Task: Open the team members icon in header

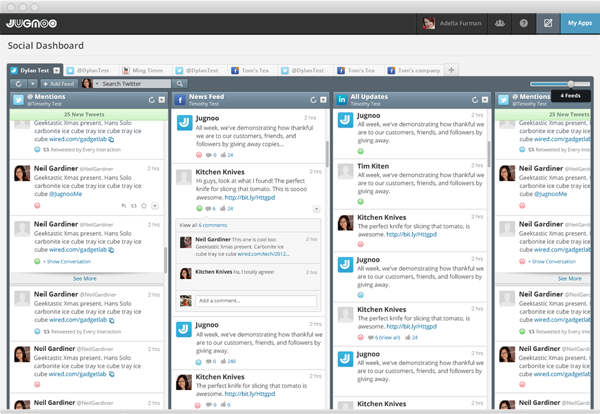Action: click(498, 22)
